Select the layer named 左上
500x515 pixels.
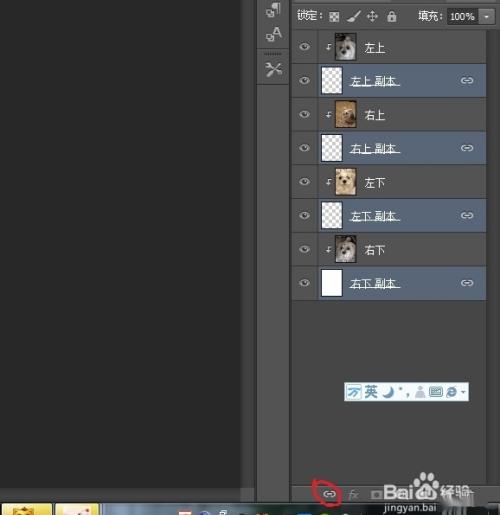tap(375, 48)
